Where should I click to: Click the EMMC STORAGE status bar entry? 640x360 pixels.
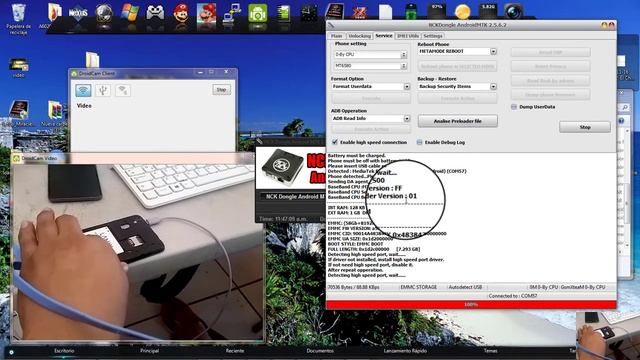tap(418, 287)
